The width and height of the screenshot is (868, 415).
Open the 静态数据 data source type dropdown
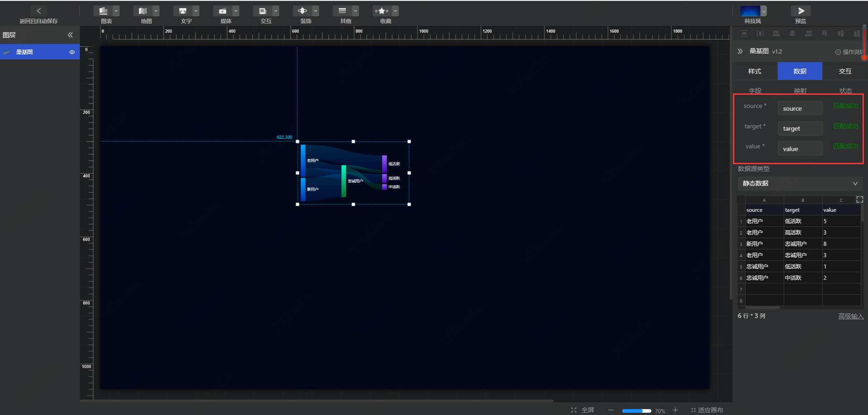(800, 184)
